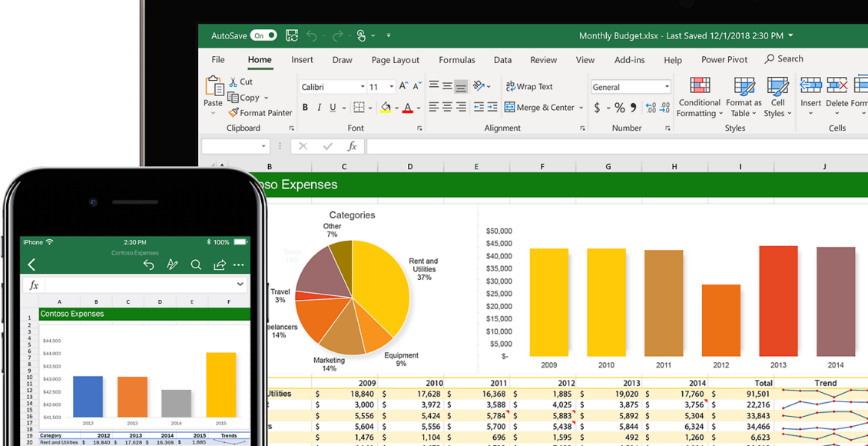This screenshot has width=868, height=446.
Task: Switch to the Page Layout tab
Action: click(396, 60)
